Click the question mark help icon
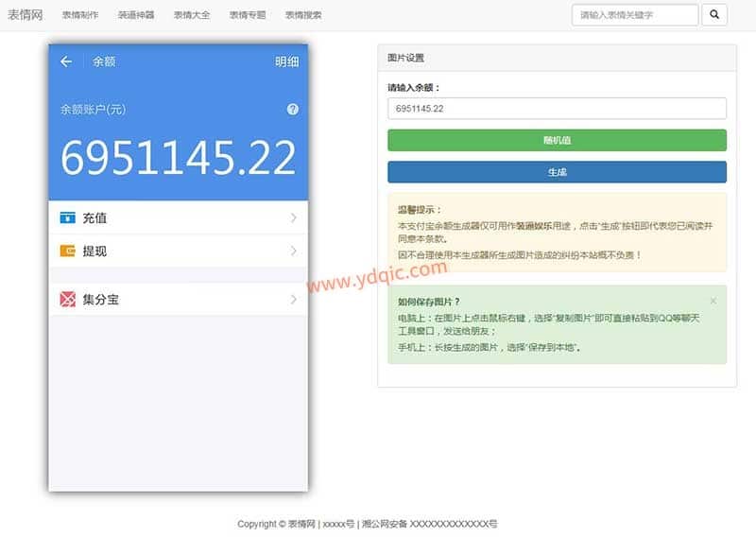 292,110
